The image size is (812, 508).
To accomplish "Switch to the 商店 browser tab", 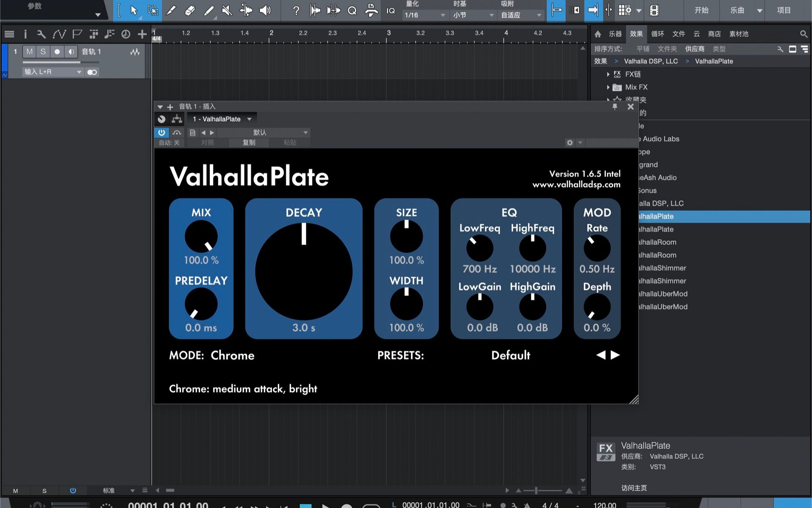I will click(x=714, y=34).
